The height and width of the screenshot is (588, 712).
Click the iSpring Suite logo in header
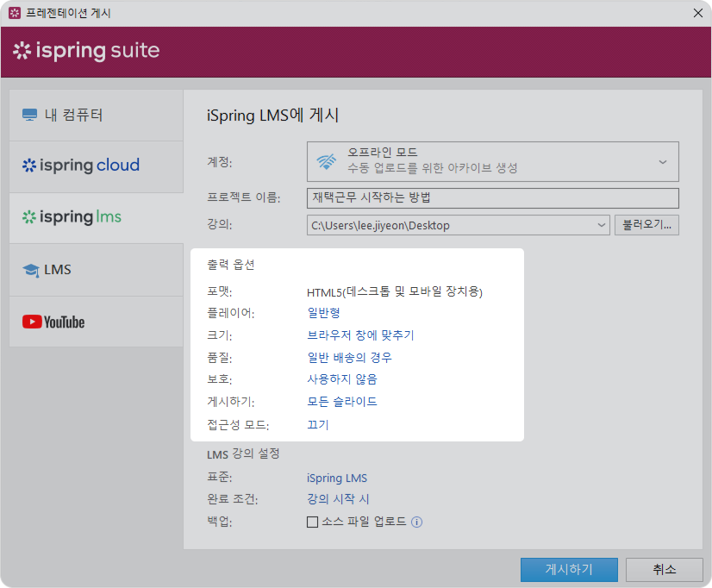pos(86,51)
